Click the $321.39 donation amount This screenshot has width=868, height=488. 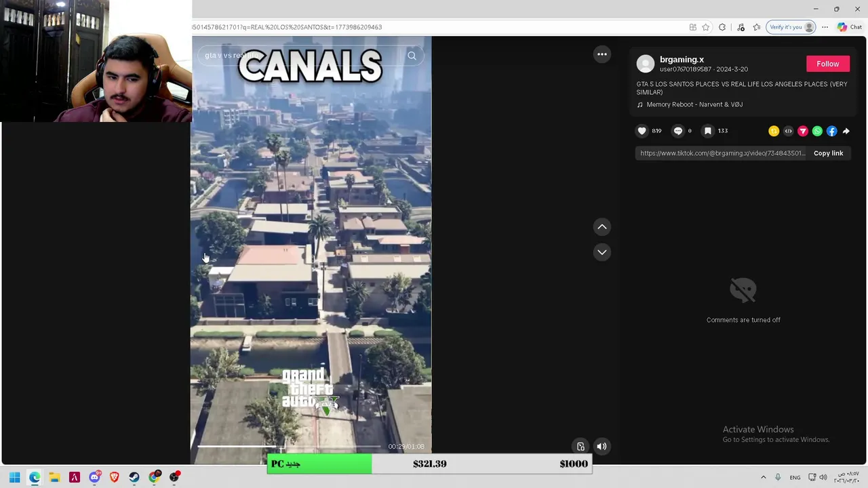pos(429,464)
